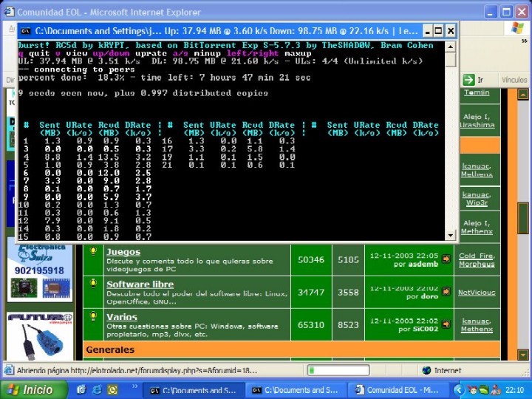
Task: Click IE page scrollbar down arrow
Action: pos(523,355)
